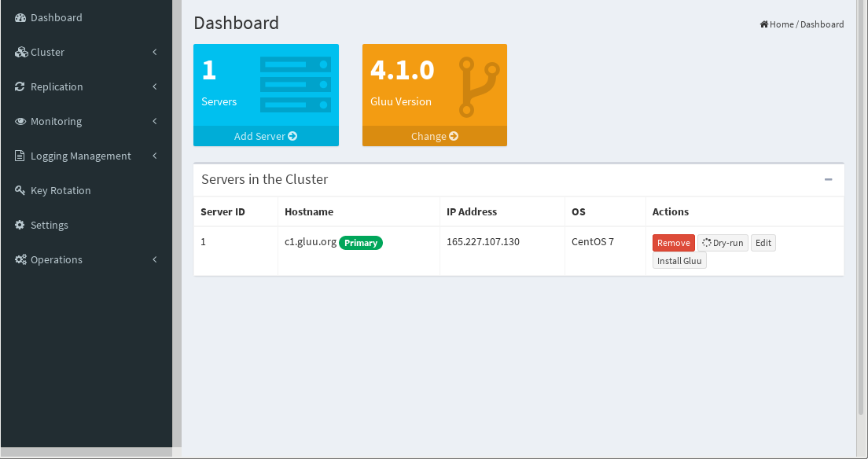This screenshot has width=868, height=459.
Task: Click the Logging Management menu label
Action: click(81, 156)
